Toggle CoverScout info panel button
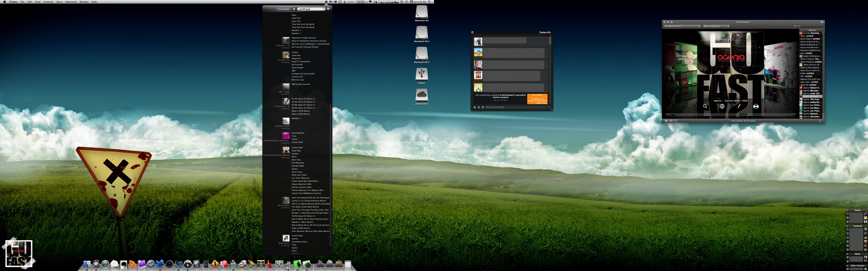Screen dimensions: 868x271 click(666, 121)
